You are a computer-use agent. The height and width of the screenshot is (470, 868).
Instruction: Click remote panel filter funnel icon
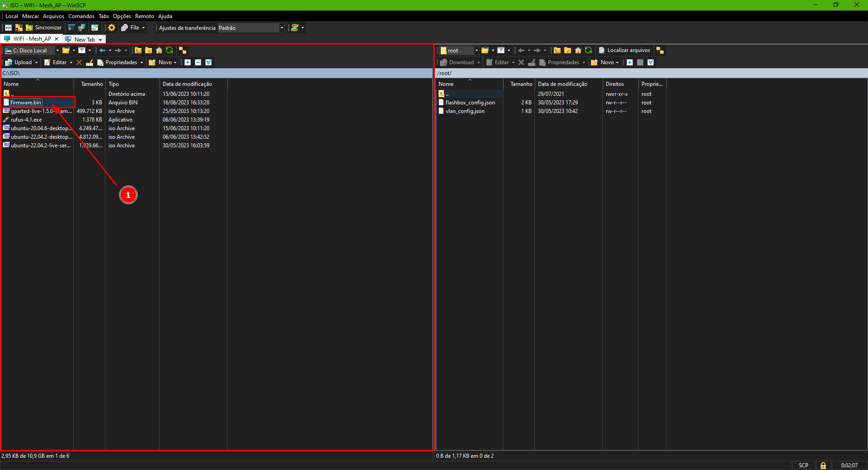pos(501,50)
